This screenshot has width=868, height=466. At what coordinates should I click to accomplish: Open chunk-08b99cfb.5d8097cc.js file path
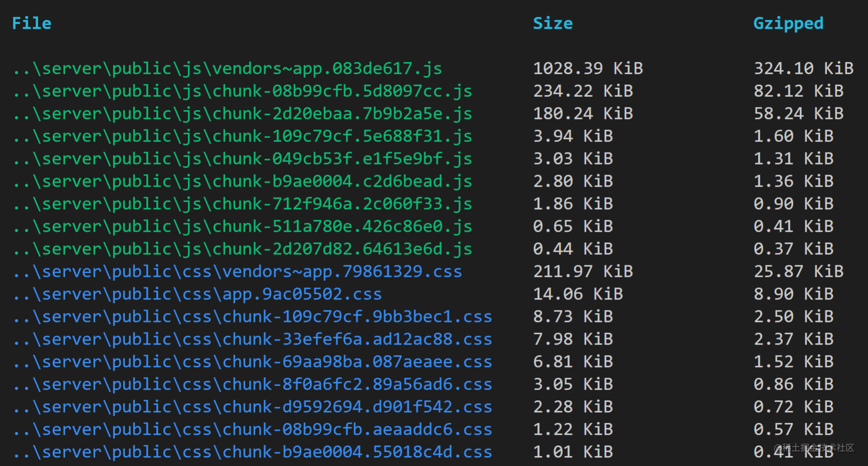[x=243, y=91]
